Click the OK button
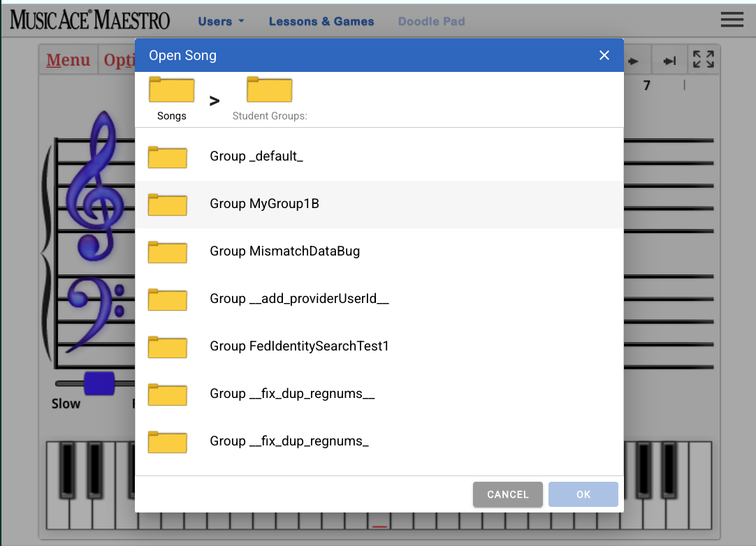756x546 pixels. pyautogui.click(x=583, y=494)
